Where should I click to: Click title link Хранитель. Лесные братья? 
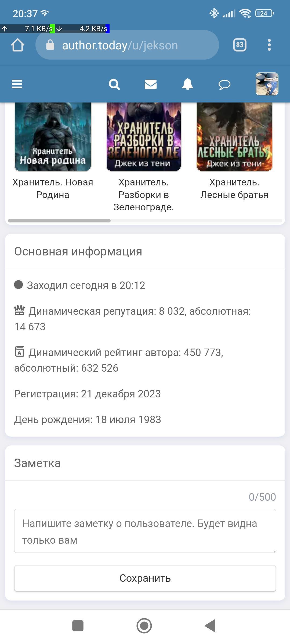234,188
